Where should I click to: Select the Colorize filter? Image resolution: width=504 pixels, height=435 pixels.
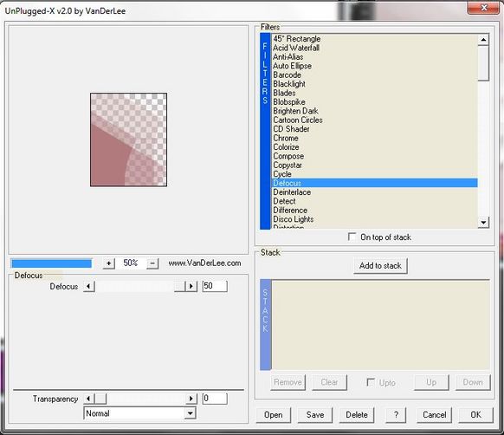pyautogui.click(x=374, y=147)
